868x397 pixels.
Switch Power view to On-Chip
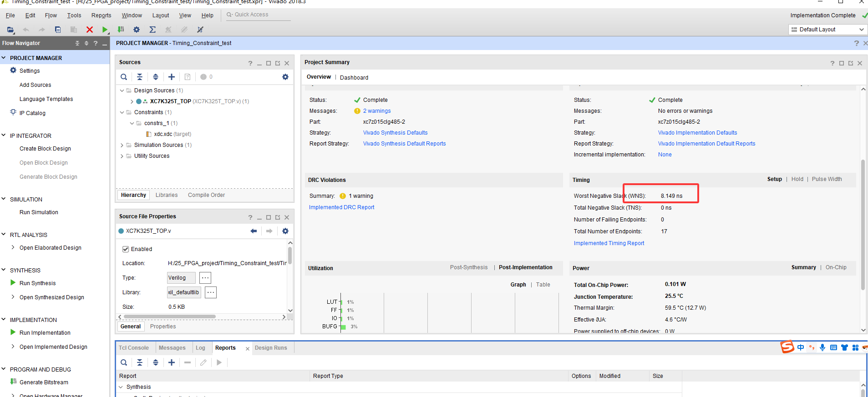coord(836,267)
